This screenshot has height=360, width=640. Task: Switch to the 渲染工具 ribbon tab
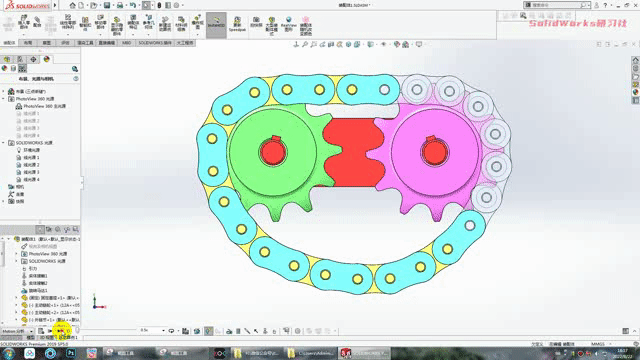85,43
